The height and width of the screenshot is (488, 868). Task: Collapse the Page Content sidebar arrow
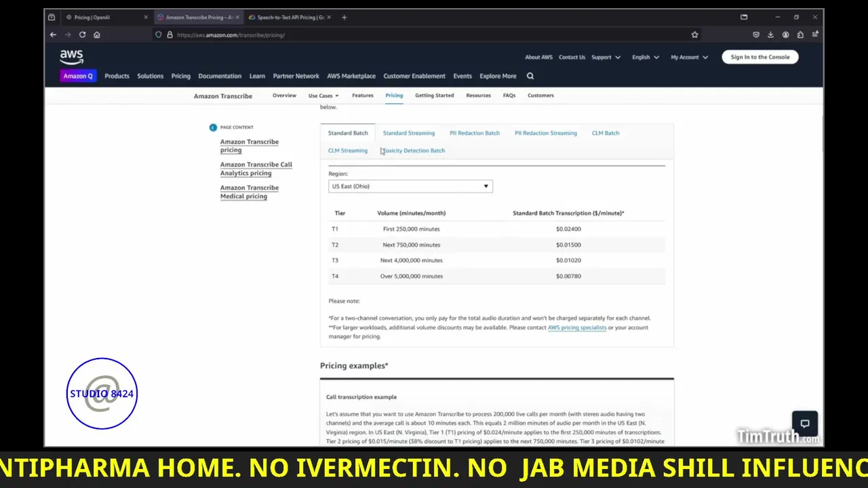click(213, 127)
